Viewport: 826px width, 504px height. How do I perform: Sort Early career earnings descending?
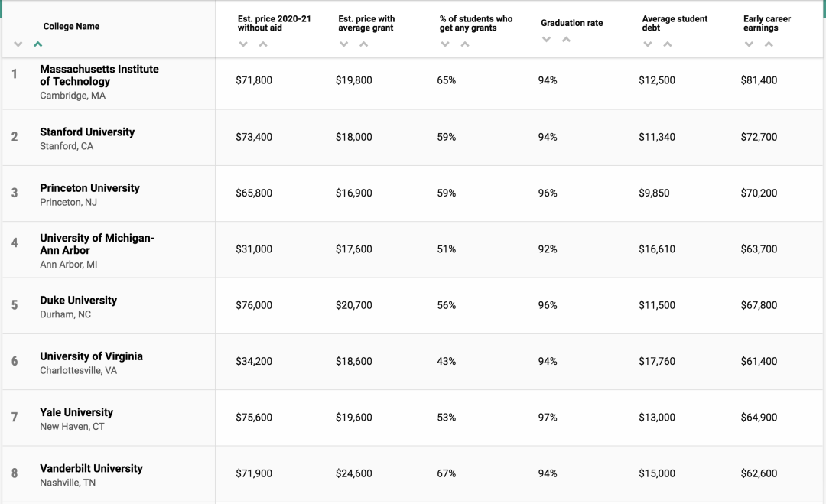[x=749, y=44]
